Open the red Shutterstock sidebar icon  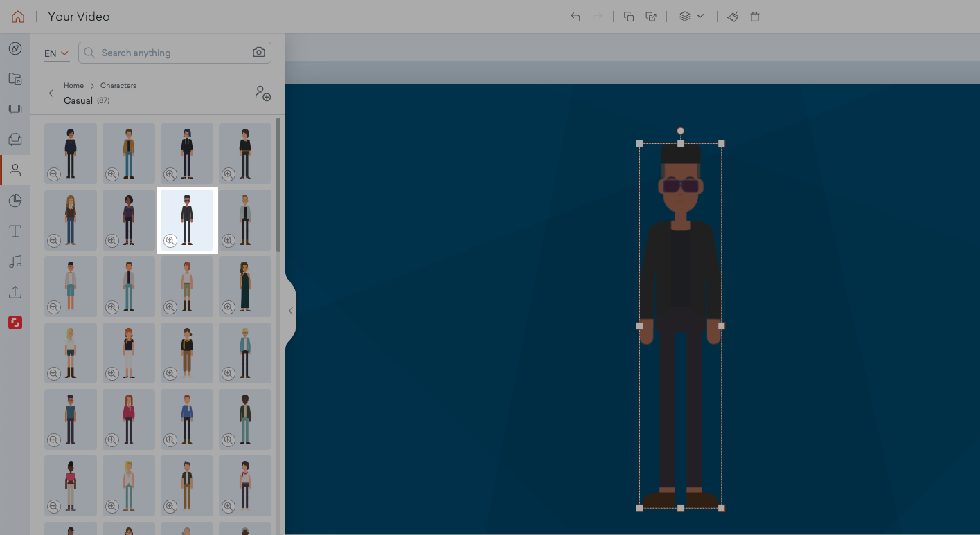[15, 323]
